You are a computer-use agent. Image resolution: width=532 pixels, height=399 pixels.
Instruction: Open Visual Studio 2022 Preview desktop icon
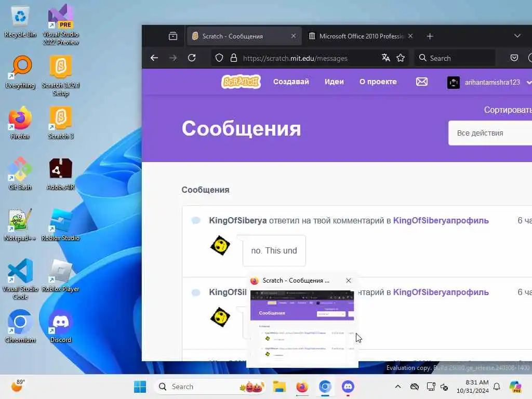[x=60, y=24]
